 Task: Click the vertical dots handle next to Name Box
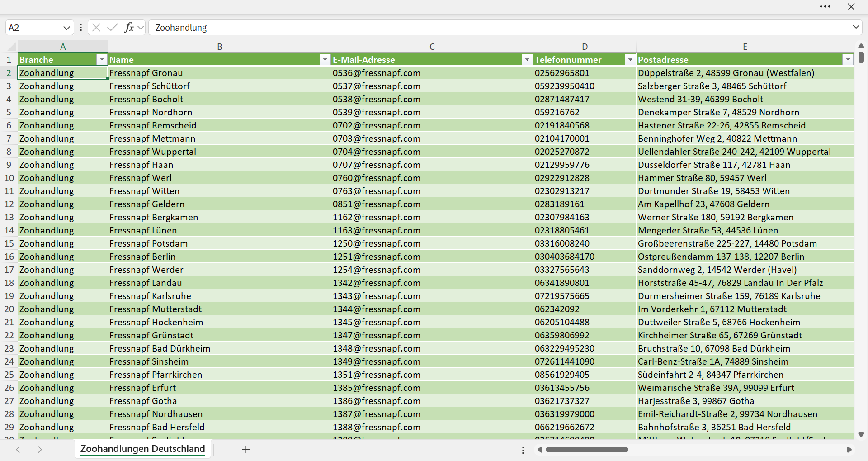(81, 28)
